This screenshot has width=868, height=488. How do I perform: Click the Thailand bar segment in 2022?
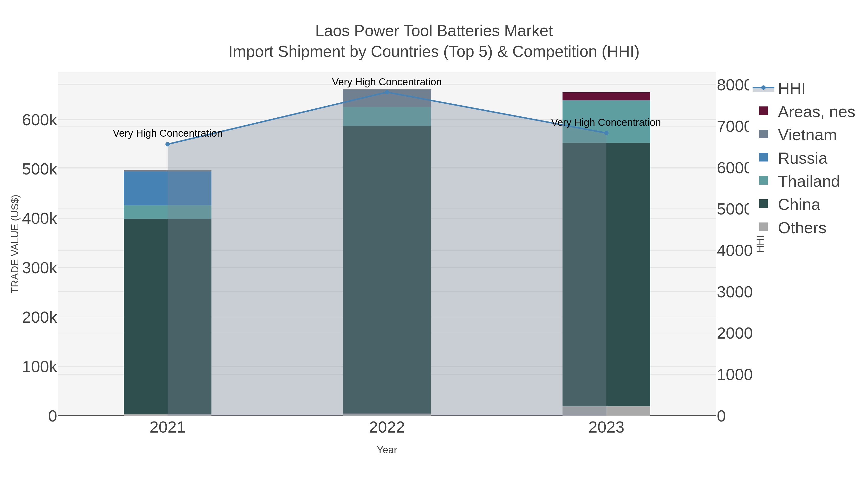click(387, 117)
